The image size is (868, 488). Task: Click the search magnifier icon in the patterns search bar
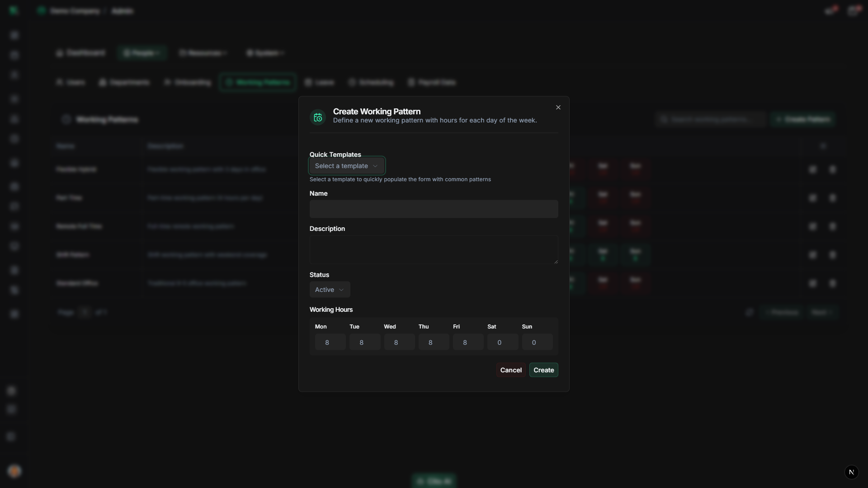pos(664,119)
